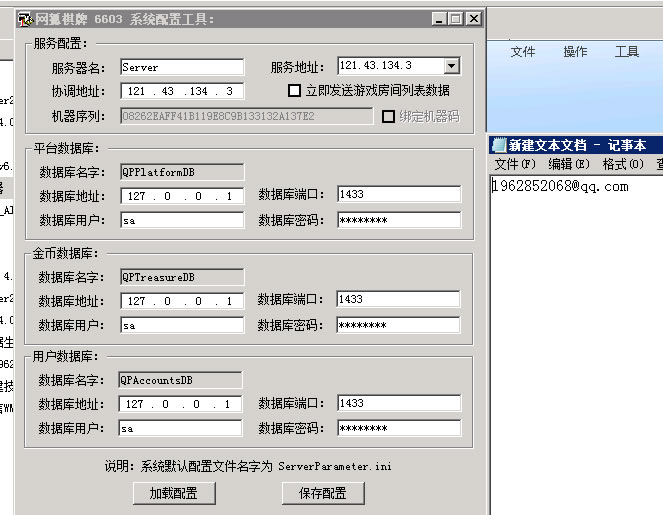Click the email text in the Notepad text area
The height and width of the screenshot is (515, 663).
(560, 186)
